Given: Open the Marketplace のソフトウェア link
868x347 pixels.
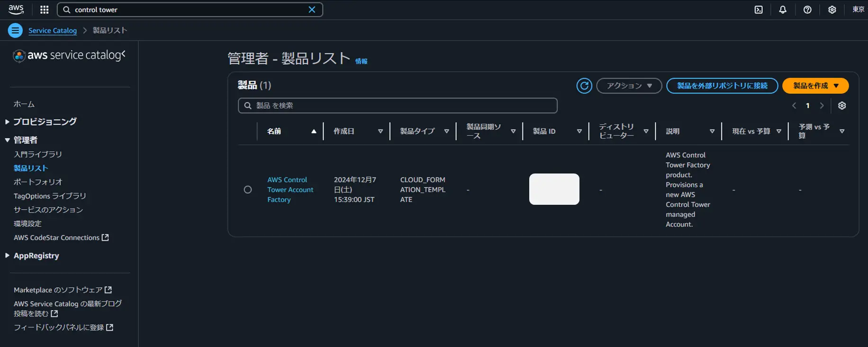Looking at the screenshot, I should pos(63,290).
